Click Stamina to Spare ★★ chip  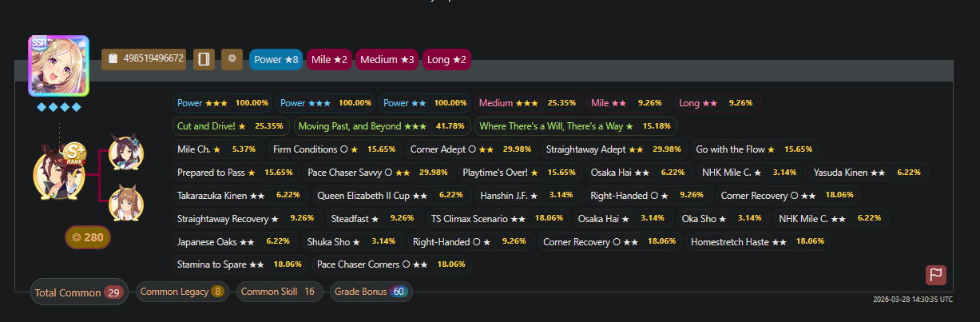pos(239,264)
